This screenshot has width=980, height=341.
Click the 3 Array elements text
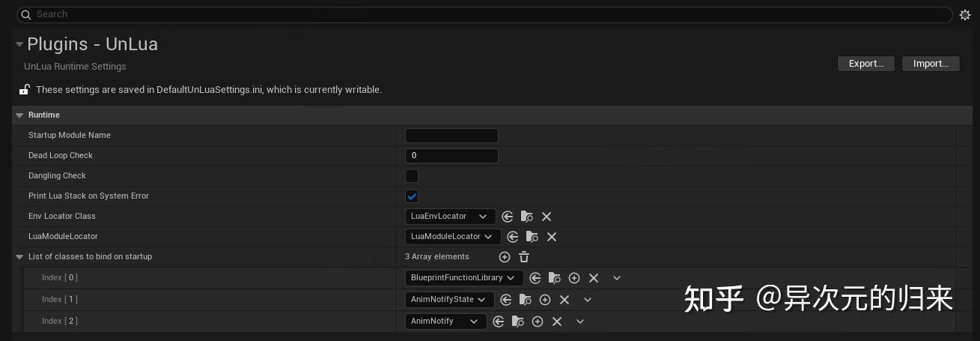(x=437, y=257)
